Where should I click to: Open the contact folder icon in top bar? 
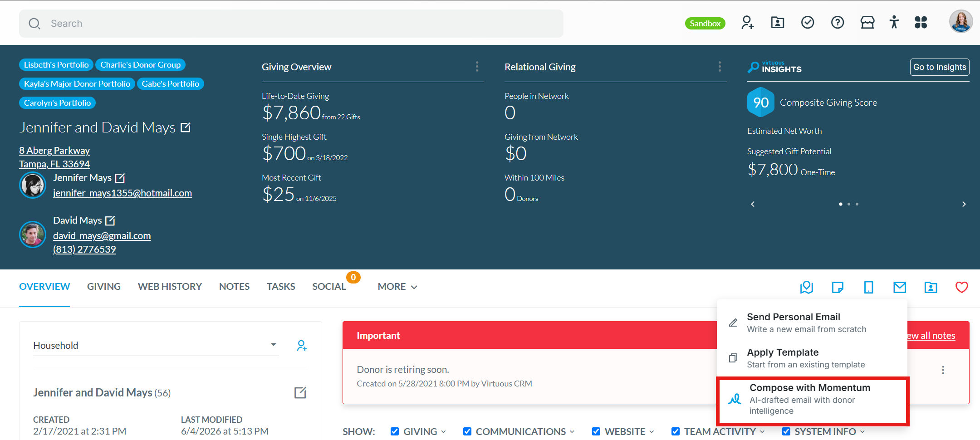click(777, 22)
